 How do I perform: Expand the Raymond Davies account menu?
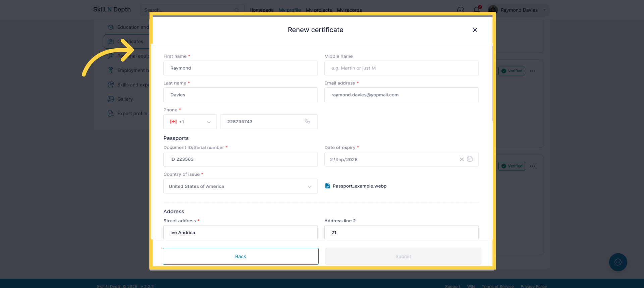pyautogui.click(x=544, y=10)
